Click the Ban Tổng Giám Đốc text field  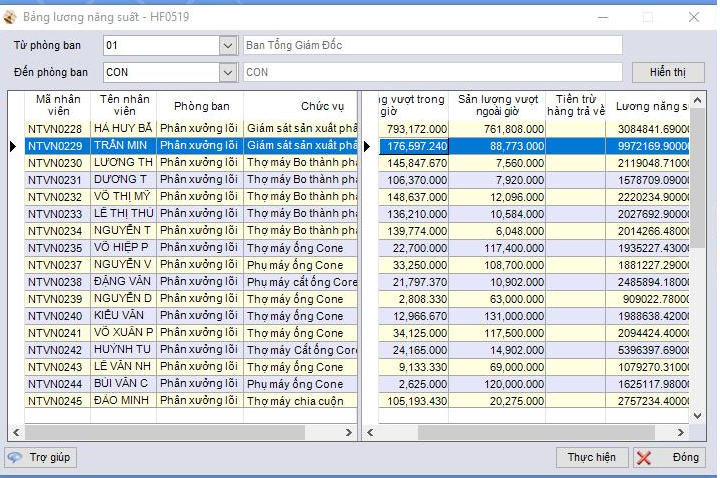433,45
